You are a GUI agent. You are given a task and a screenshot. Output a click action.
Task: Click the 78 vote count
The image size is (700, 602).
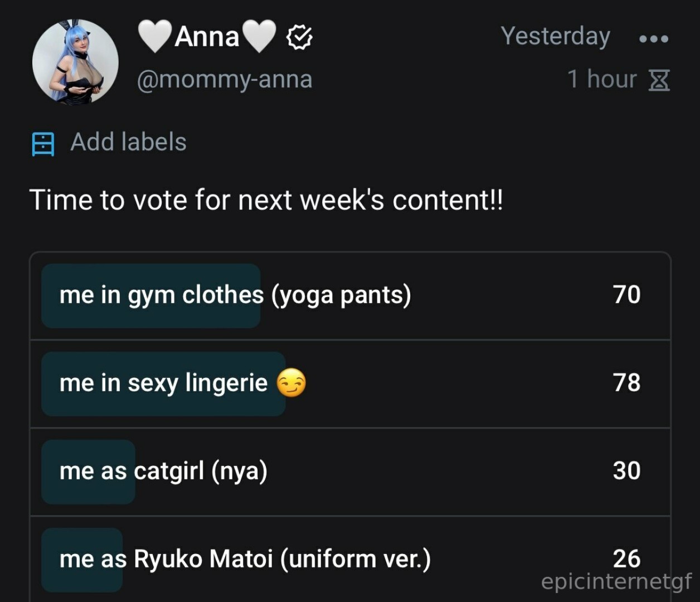click(626, 383)
